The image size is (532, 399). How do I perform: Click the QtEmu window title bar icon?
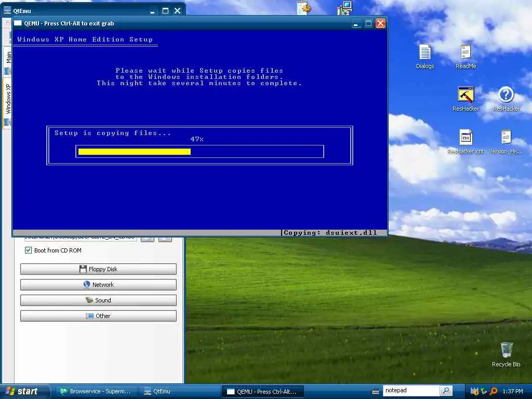click(x=7, y=10)
